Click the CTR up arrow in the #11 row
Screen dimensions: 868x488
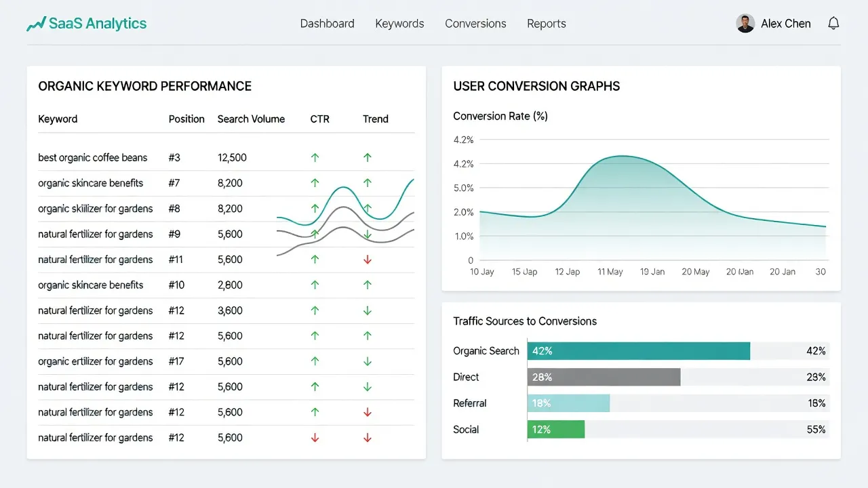tap(315, 260)
